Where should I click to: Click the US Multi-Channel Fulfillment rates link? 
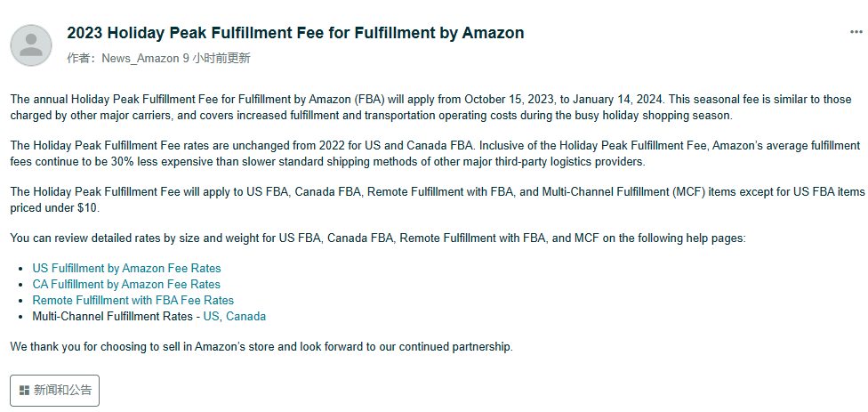(x=211, y=316)
